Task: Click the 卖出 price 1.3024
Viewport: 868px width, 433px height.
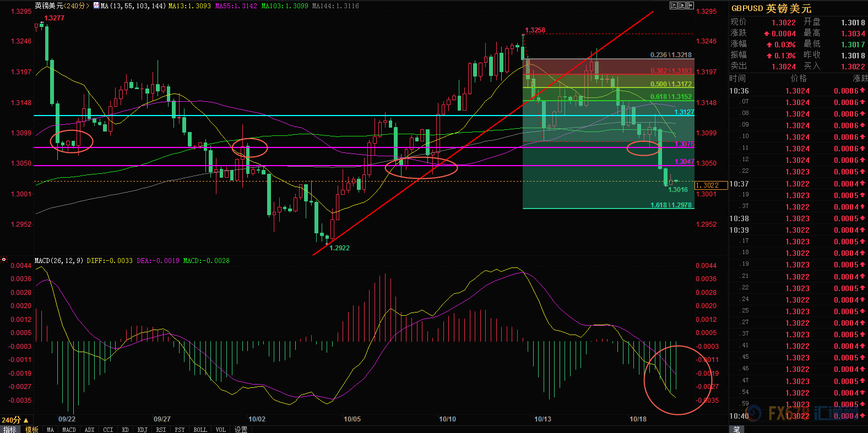Action: coord(783,67)
